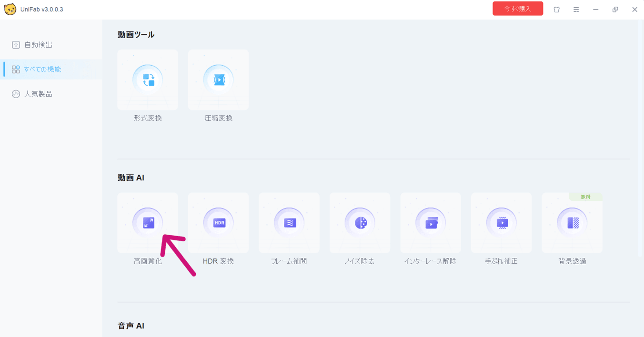Click the 高画質化 text label
Screen dimensions: 644x337
(x=148, y=261)
